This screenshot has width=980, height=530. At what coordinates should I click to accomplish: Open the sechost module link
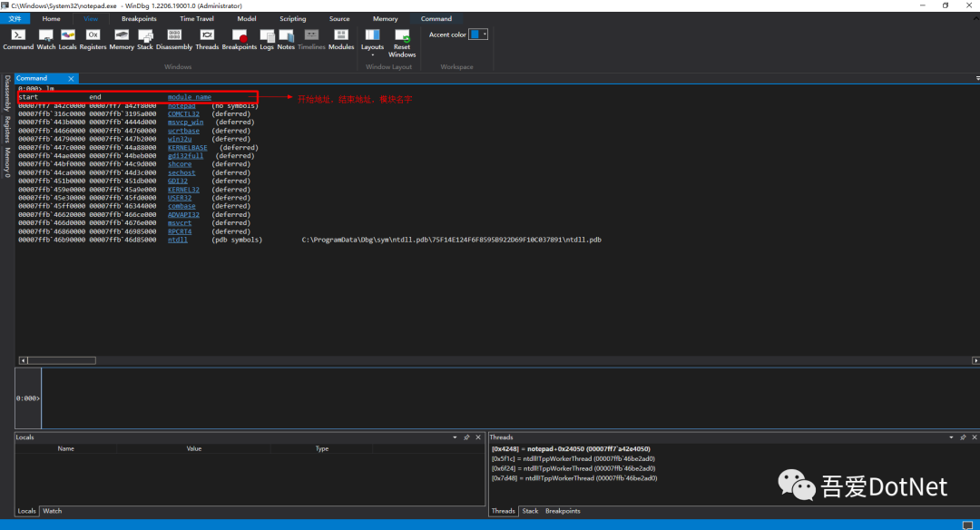(x=181, y=172)
